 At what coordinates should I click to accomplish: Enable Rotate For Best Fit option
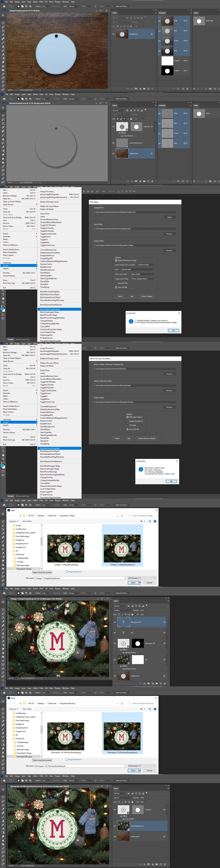(x=127, y=421)
